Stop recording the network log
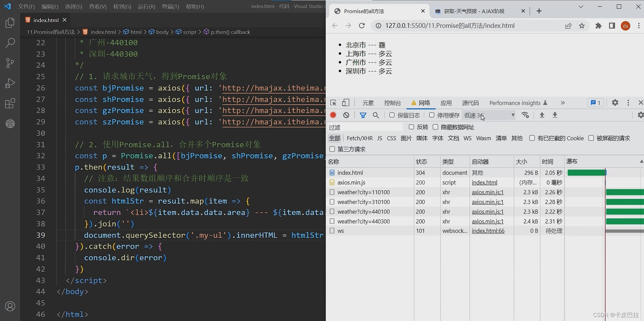 coord(333,115)
